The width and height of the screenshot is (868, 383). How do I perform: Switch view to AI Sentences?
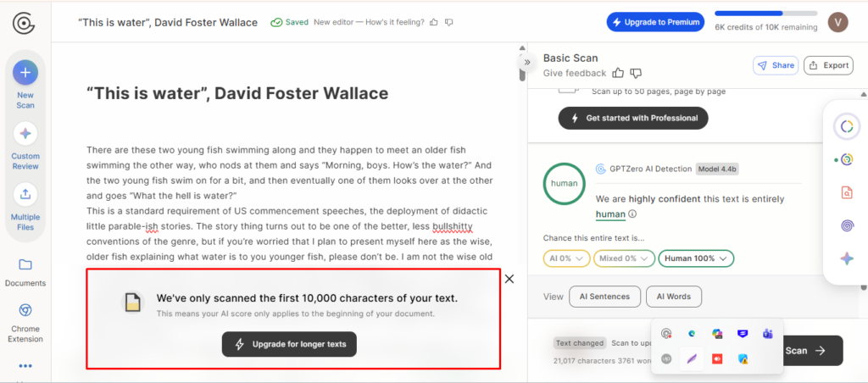click(604, 297)
